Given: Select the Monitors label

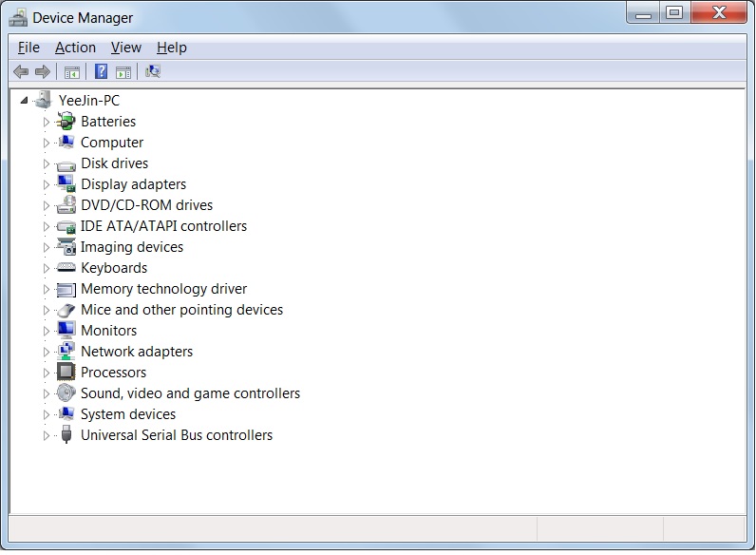Looking at the screenshot, I should (108, 331).
